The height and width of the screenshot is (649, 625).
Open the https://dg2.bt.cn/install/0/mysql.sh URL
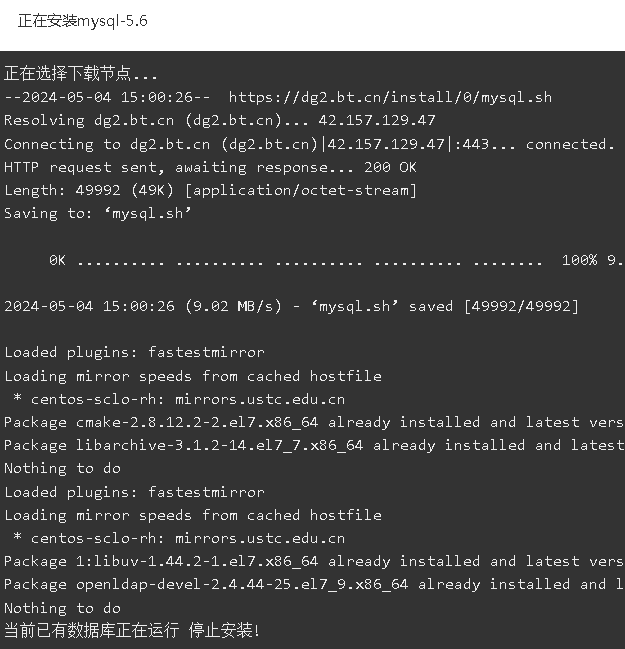[390, 97]
